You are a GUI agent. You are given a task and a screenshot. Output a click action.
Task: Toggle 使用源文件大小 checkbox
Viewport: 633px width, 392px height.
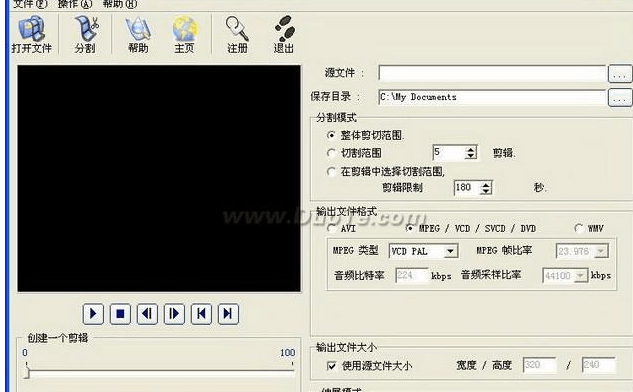tap(331, 366)
